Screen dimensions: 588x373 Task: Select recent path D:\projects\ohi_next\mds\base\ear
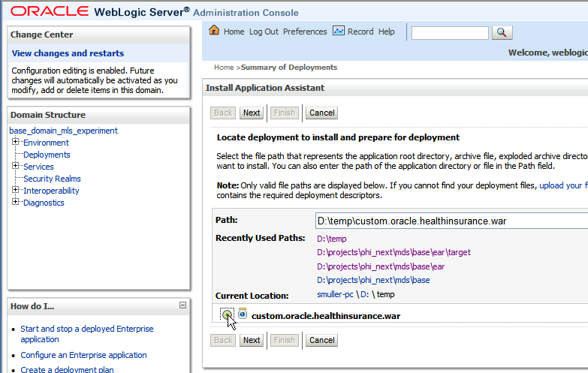coord(381,266)
